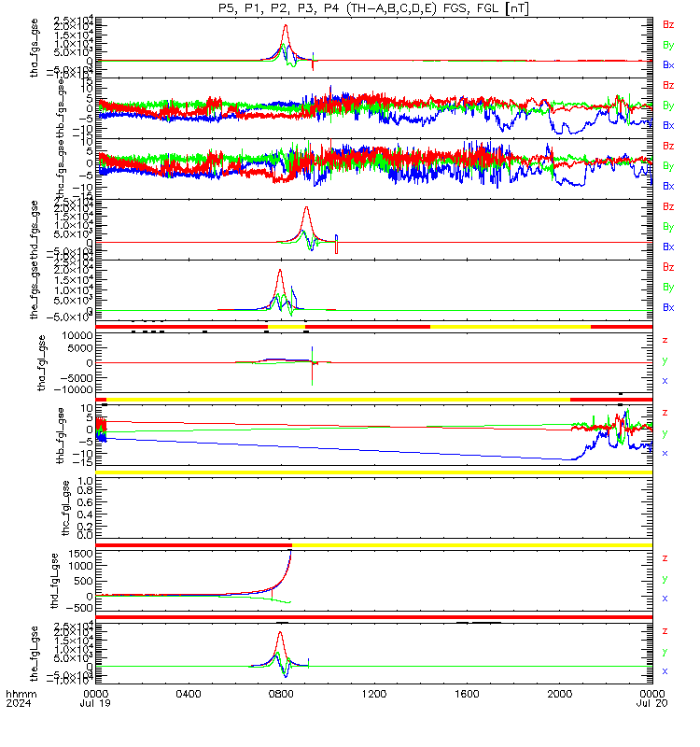Select the red z legend of tha_fgl panel
The width and height of the screenshot is (700, 747).
point(665,341)
